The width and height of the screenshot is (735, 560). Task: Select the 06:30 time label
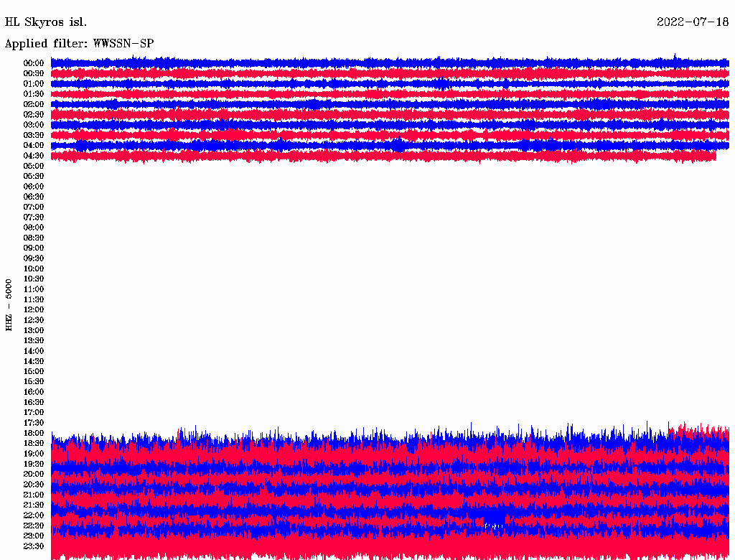[34, 197]
